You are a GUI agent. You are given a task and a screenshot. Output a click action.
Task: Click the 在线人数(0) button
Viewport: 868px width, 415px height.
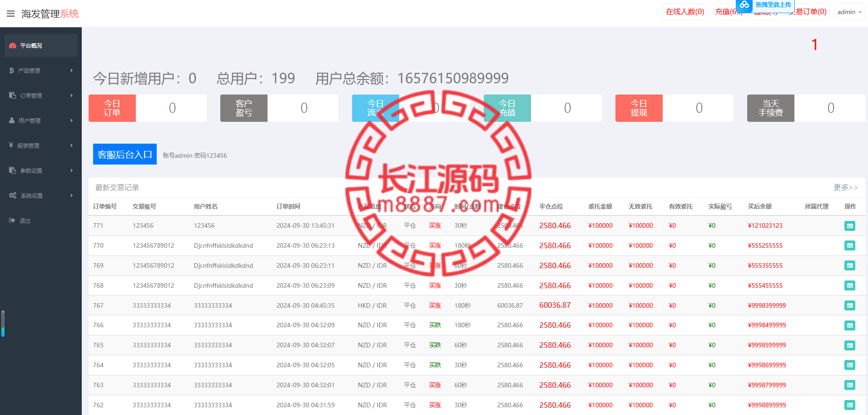click(685, 12)
